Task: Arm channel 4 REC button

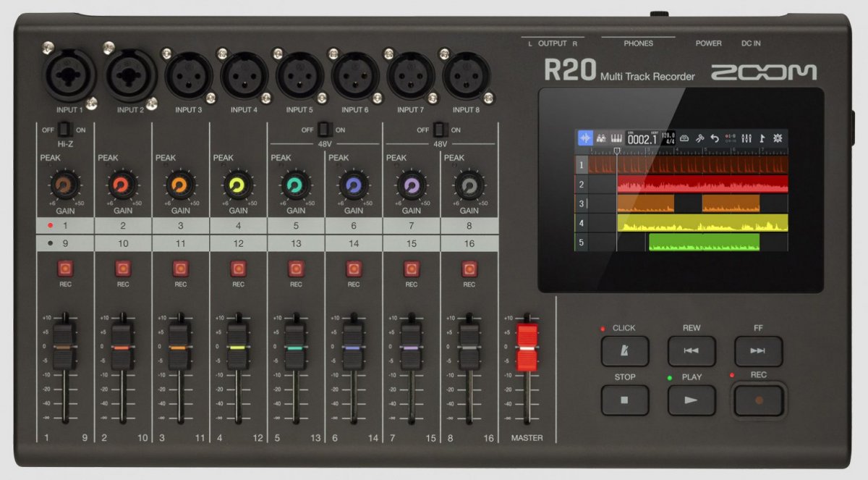Action: click(238, 269)
